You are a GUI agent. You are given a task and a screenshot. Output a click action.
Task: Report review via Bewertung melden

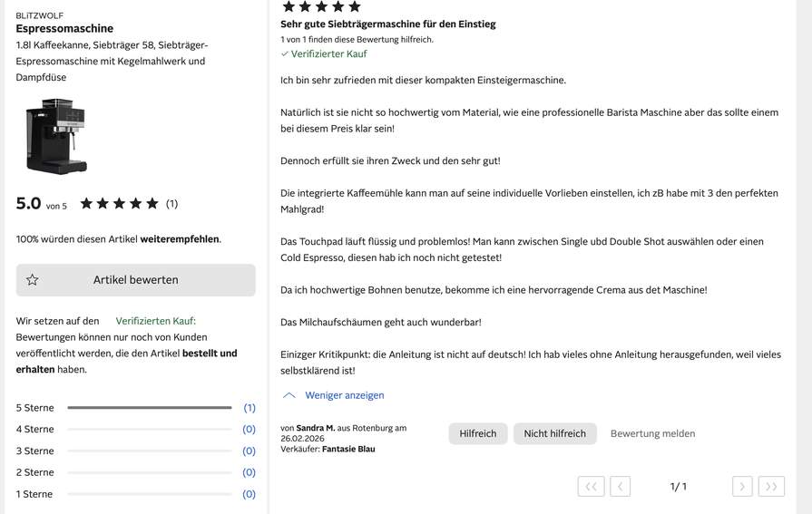coord(652,433)
